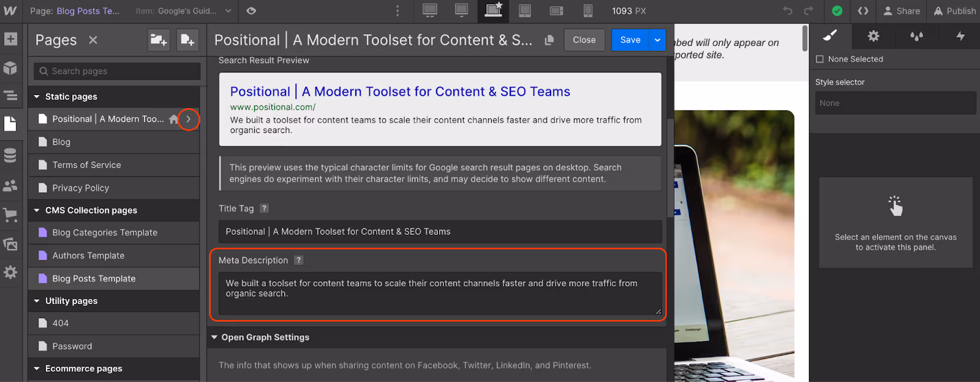The height and width of the screenshot is (382, 980).
Task: Click the search result preview title link
Action: (400, 91)
